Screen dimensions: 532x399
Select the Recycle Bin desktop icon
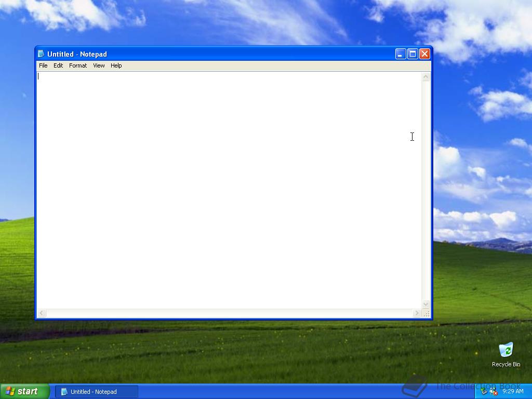tap(506, 354)
